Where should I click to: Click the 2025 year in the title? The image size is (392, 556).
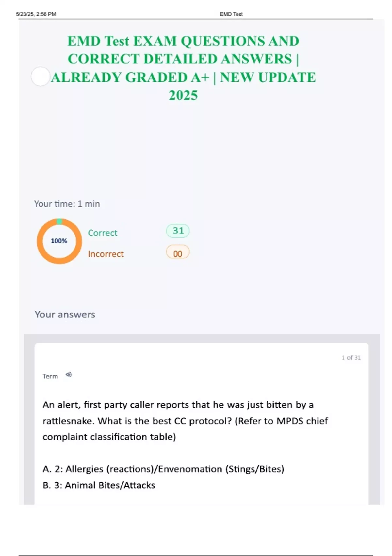pyautogui.click(x=183, y=96)
